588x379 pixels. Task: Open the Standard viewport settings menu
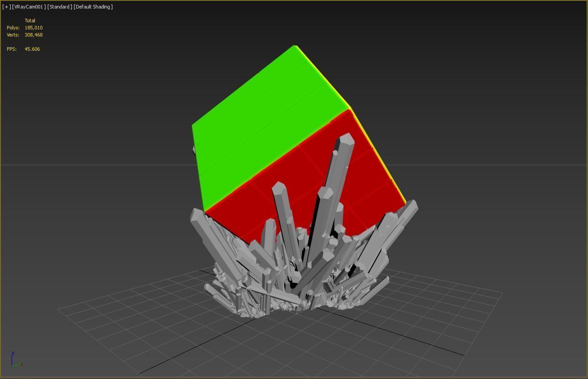pyautogui.click(x=60, y=7)
